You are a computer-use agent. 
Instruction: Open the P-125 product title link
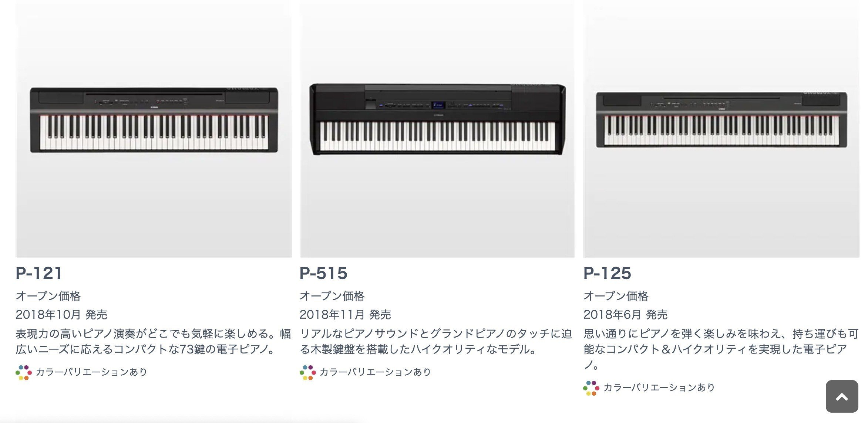click(607, 273)
